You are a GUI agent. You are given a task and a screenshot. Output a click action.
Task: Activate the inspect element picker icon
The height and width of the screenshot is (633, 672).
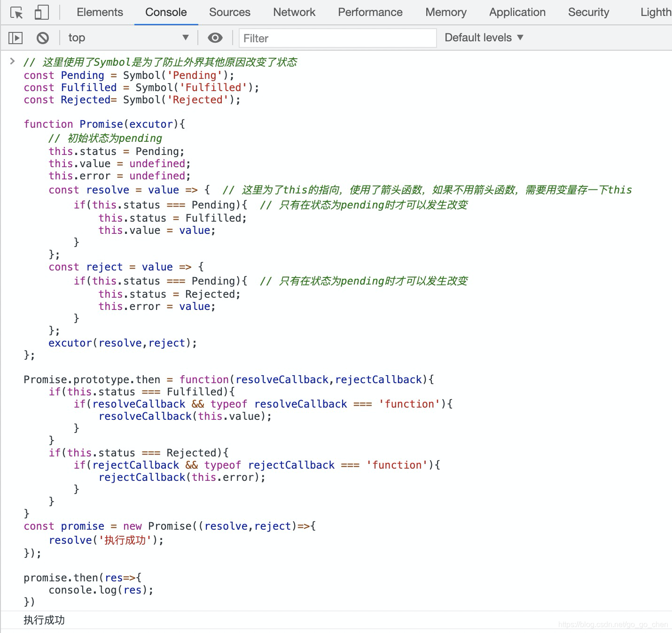16,13
